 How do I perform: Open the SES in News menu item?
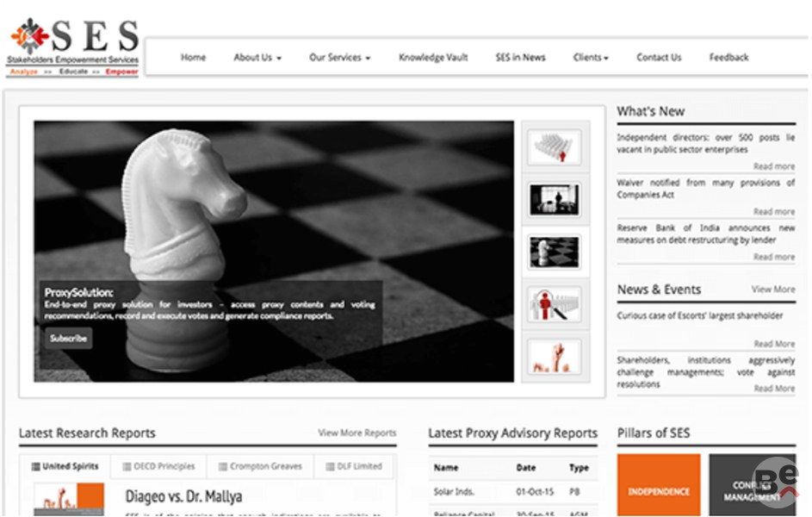(x=520, y=58)
